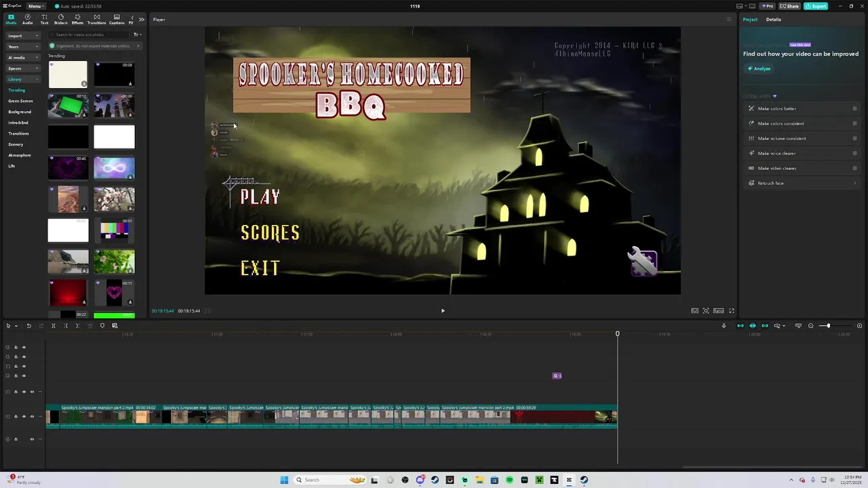Image resolution: width=868 pixels, height=488 pixels.
Task: Expand the Yours section
Action: (24, 47)
